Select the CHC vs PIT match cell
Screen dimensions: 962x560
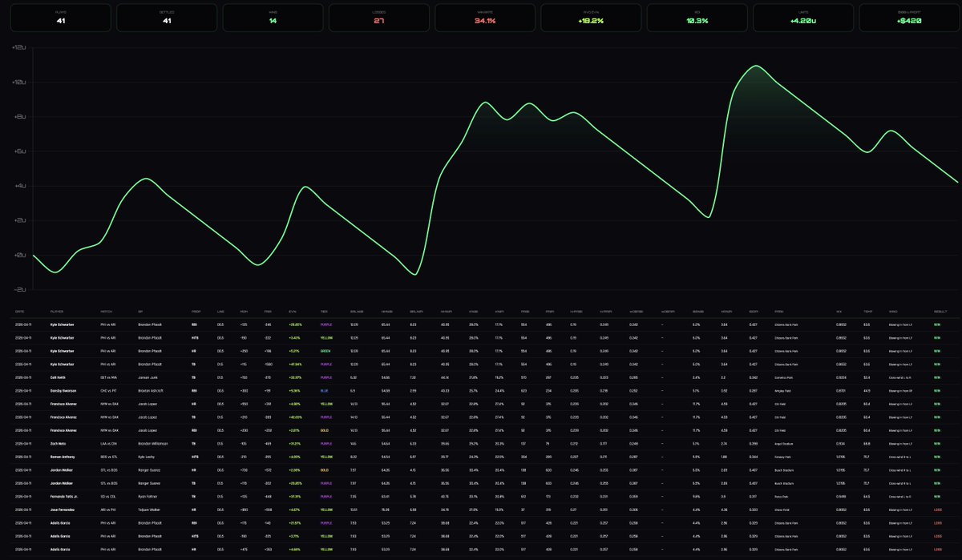pos(108,389)
